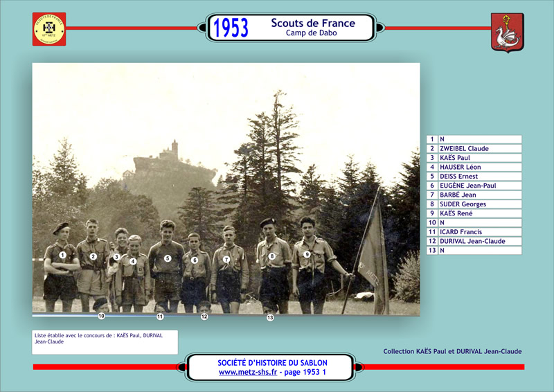Open the www.metz-shs.fr link
554x392 pixels.
tap(248, 372)
